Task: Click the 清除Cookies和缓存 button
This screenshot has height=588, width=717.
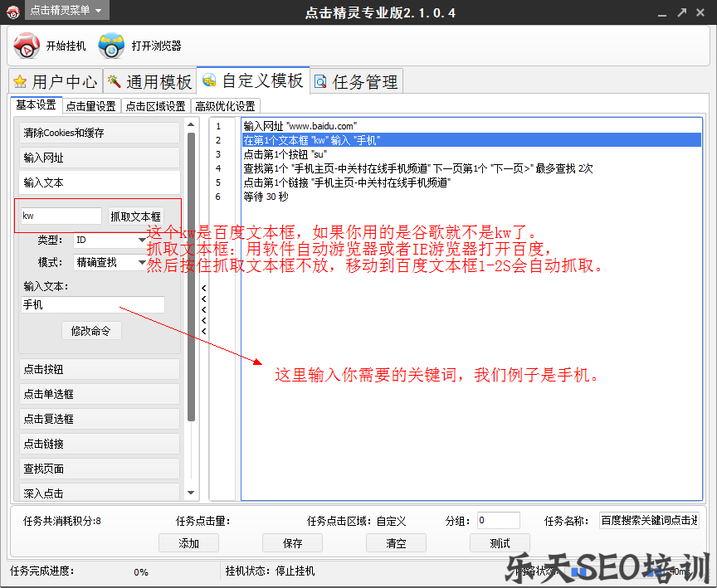Action: click(x=100, y=134)
